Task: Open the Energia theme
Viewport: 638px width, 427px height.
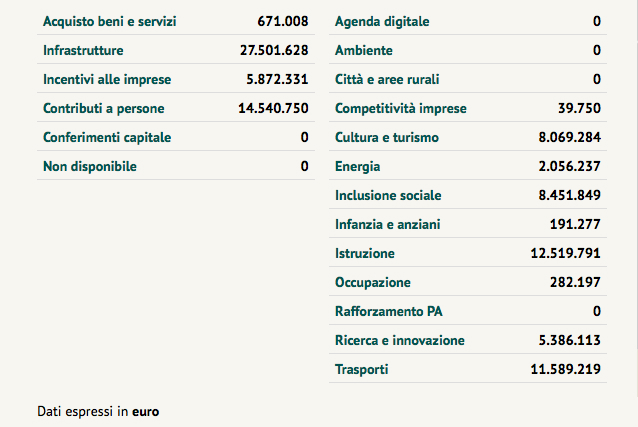Action: 358,166
